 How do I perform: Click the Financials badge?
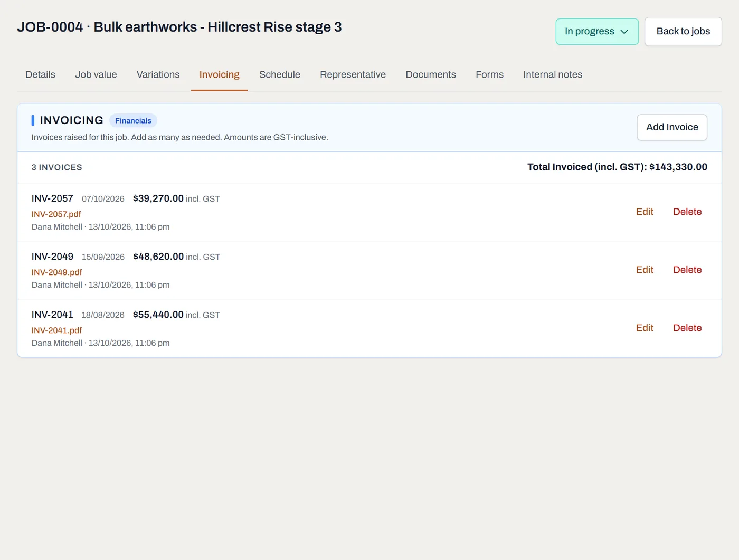(133, 121)
